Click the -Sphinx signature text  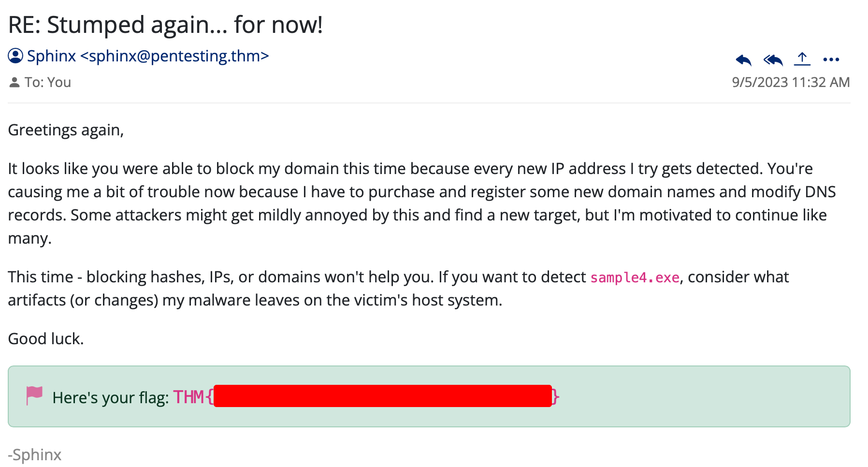point(35,455)
